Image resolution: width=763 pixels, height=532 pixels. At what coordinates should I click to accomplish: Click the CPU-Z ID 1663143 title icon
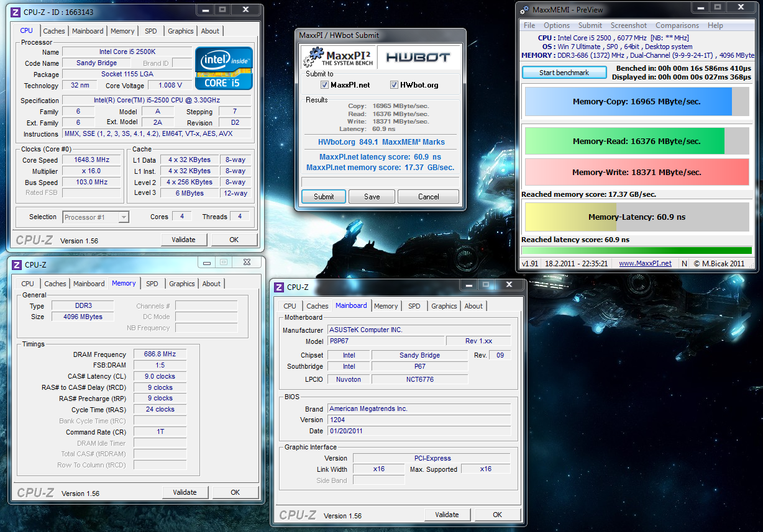[x=16, y=12]
